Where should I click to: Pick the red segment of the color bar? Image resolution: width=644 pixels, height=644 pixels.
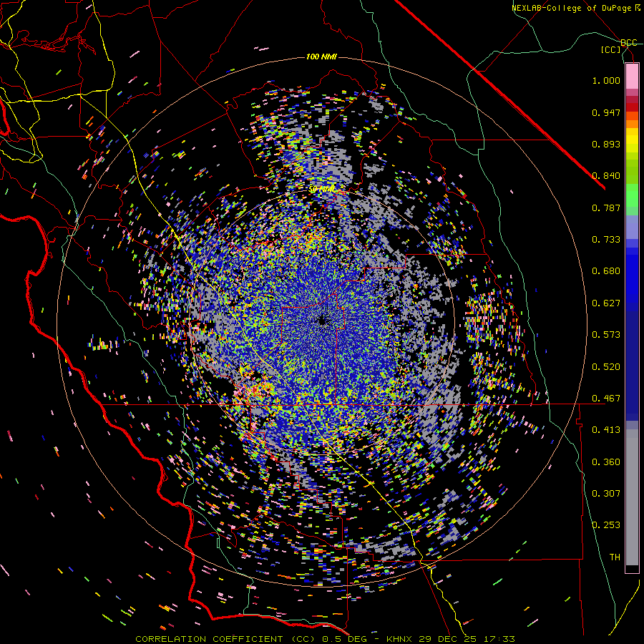[632, 107]
